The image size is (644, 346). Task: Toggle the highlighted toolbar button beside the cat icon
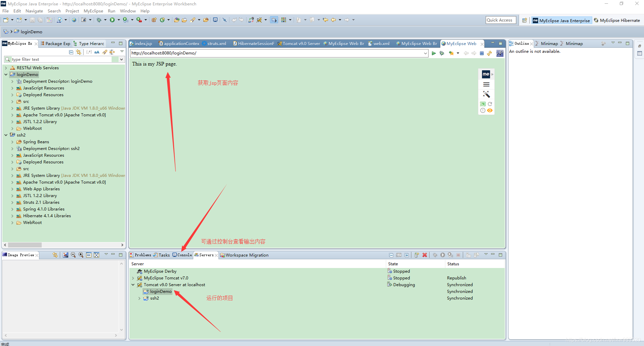[274, 20]
